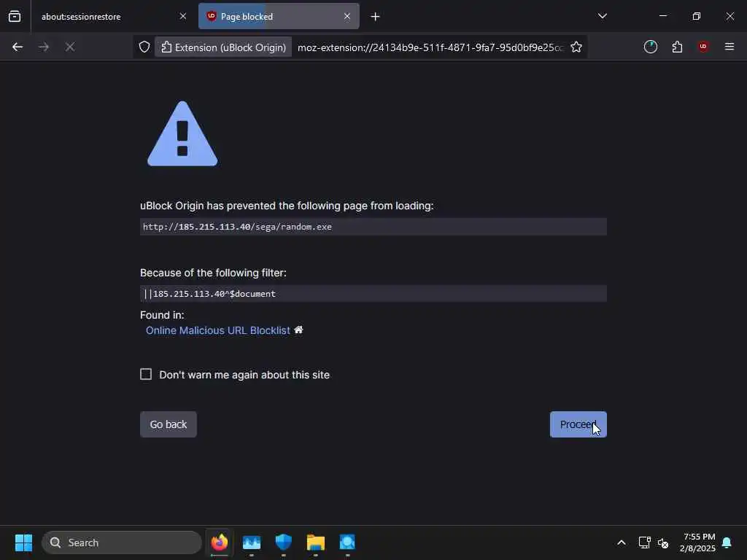Image resolution: width=747 pixels, height=560 pixels.
Task: Close the Page blocked tab
Action: 347,16
